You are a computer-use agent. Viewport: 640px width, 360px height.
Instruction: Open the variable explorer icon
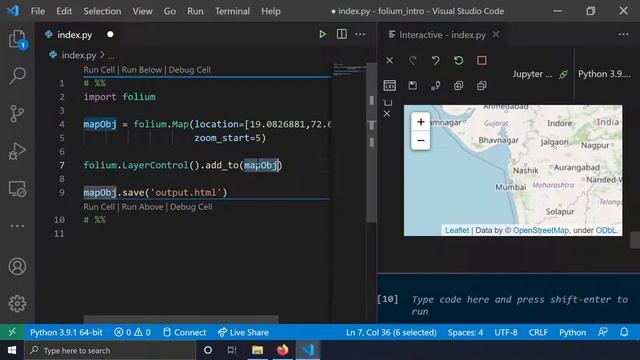coord(390,85)
